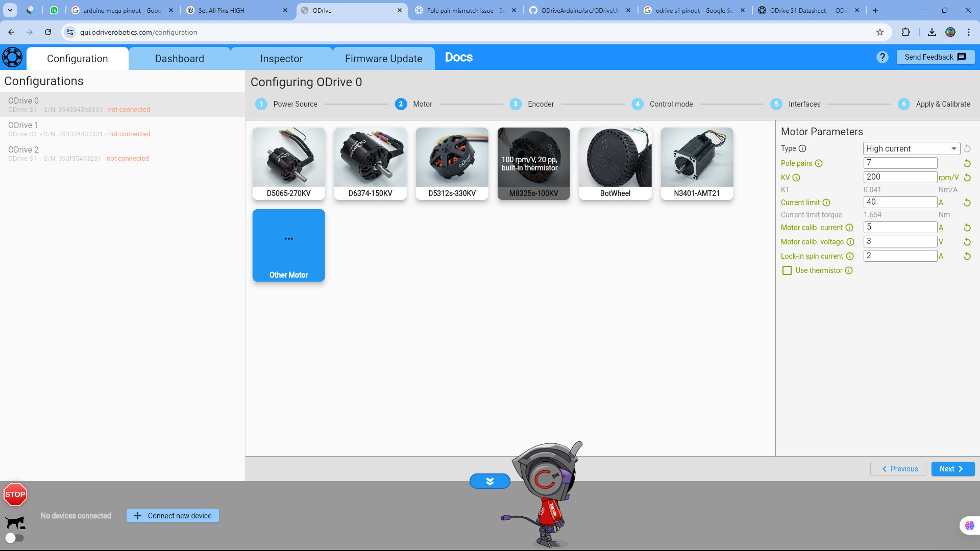Open browser extensions puzzle icon

coord(905,32)
